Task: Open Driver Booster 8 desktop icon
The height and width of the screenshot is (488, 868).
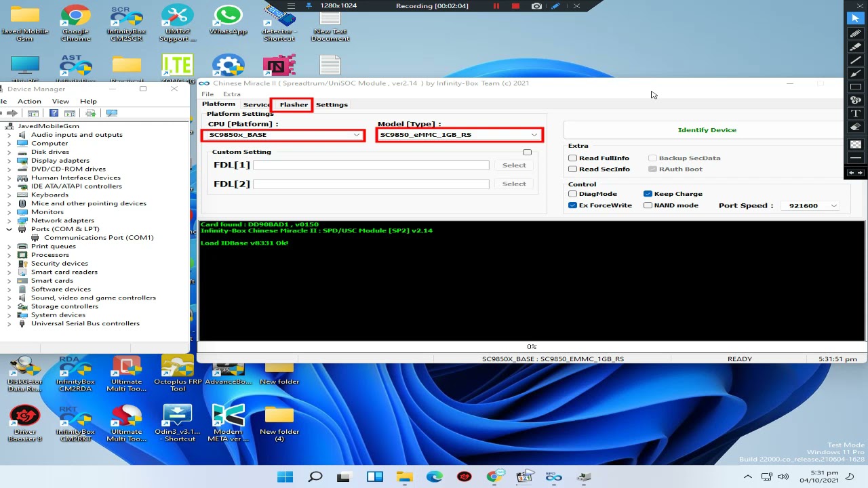Action: click(24, 424)
